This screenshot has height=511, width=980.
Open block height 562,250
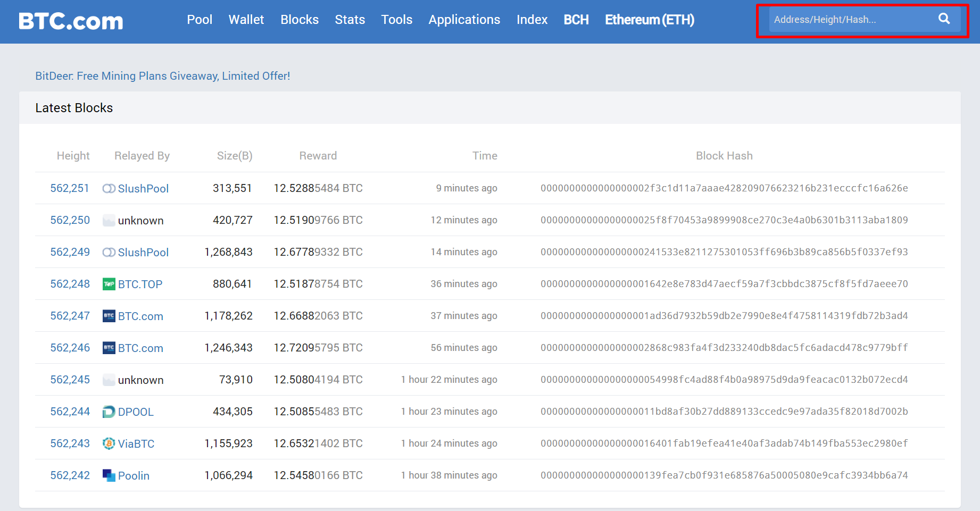tap(70, 220)
